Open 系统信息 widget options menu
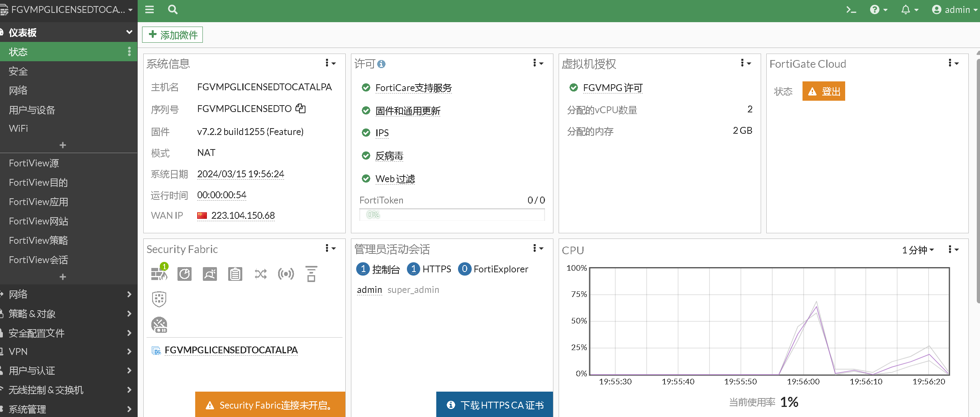 tap(330, 63)
